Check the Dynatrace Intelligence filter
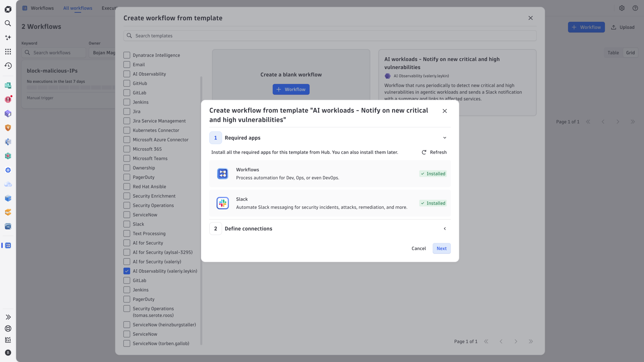This screenshot has height=362, width=644. pos(127,55)
